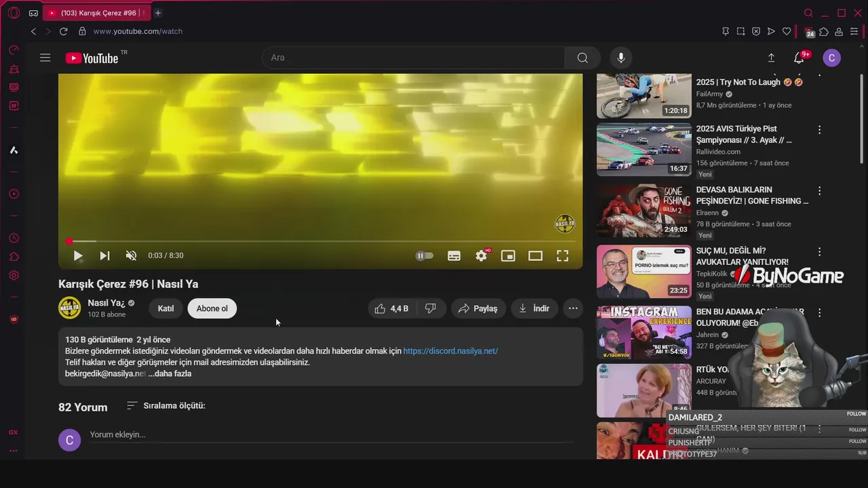Reload the current YouTube page

point(64,31)
